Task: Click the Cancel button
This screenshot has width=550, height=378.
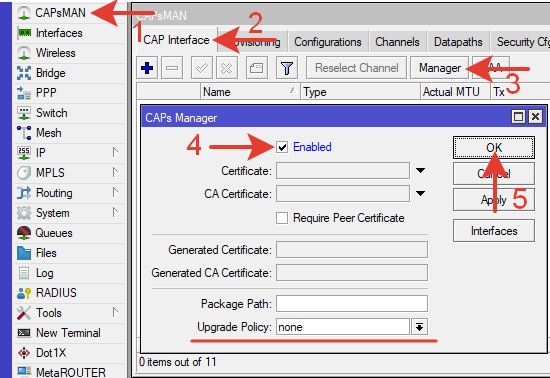Action: tap(494, 174)
